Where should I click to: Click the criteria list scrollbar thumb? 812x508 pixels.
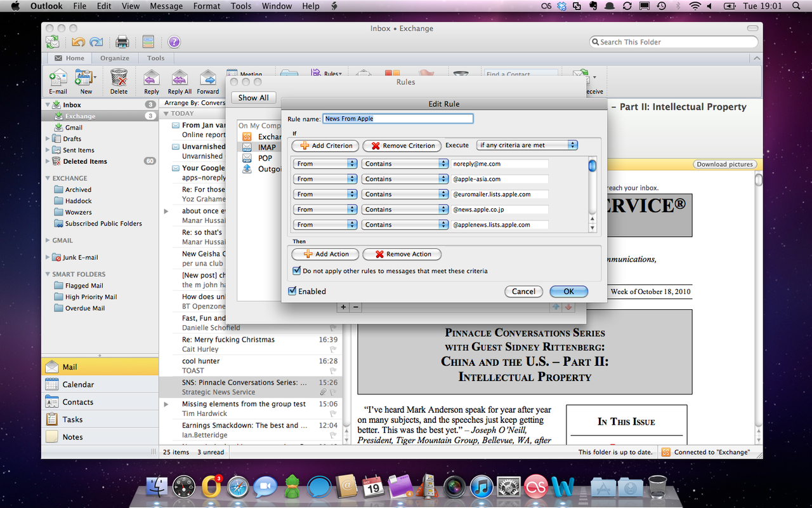click(592, 166)
